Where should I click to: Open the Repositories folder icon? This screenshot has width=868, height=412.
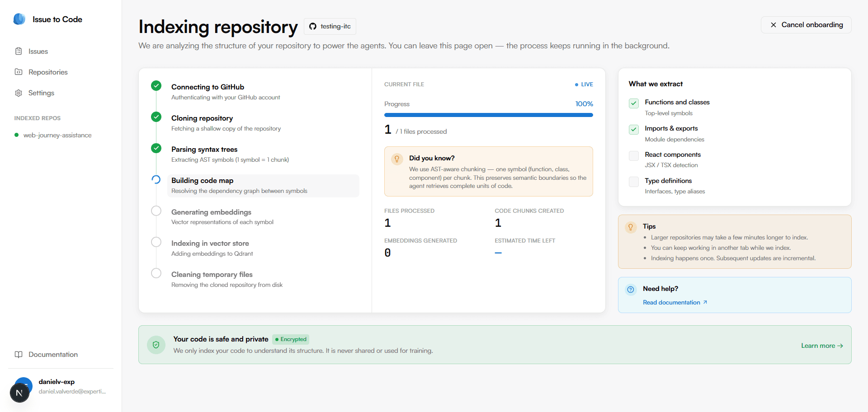point(19,72)
